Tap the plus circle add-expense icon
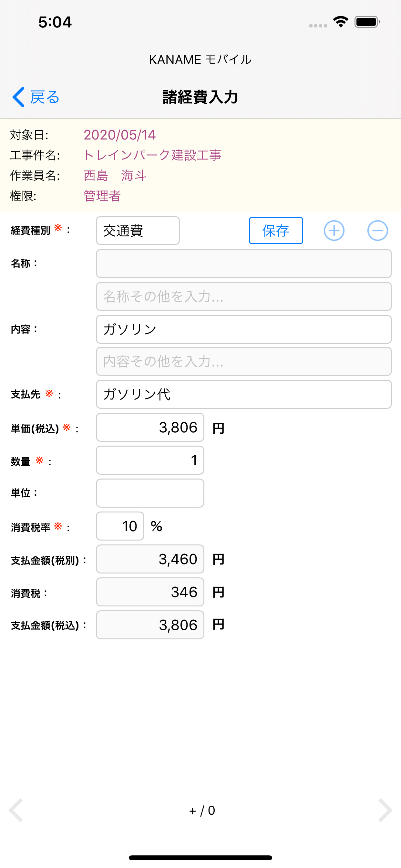 [x=334, y=231]
